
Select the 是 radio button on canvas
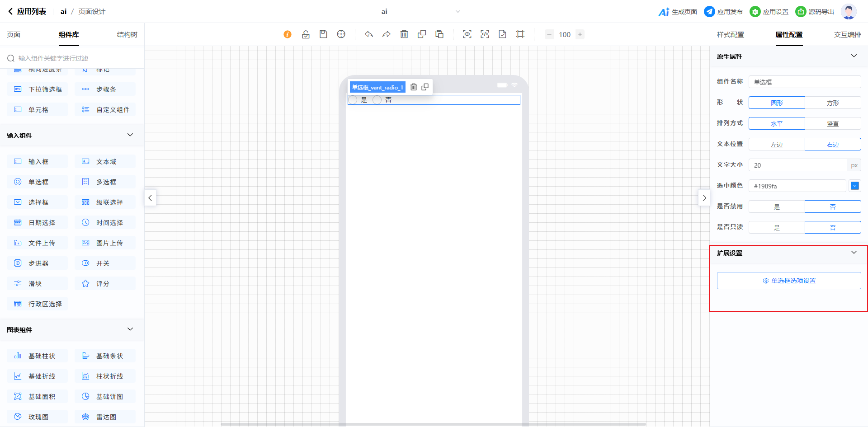pos(353,100)
